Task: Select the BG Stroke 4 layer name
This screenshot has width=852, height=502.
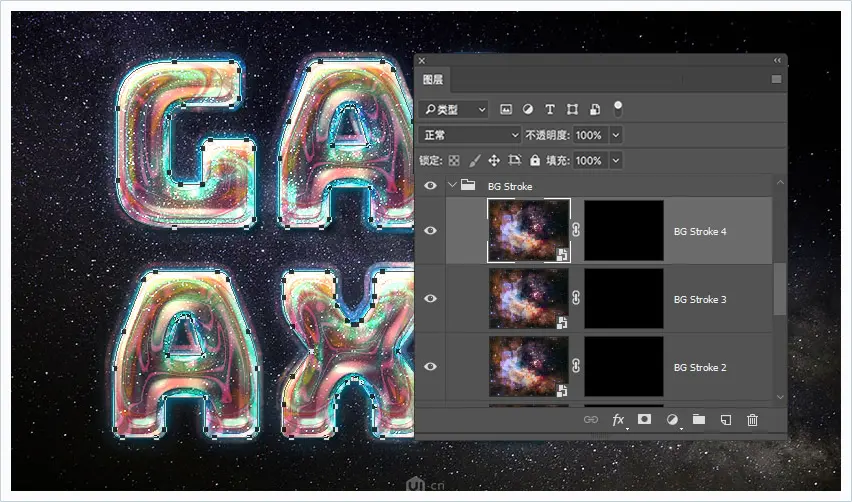Action: [x=700, y=231]
